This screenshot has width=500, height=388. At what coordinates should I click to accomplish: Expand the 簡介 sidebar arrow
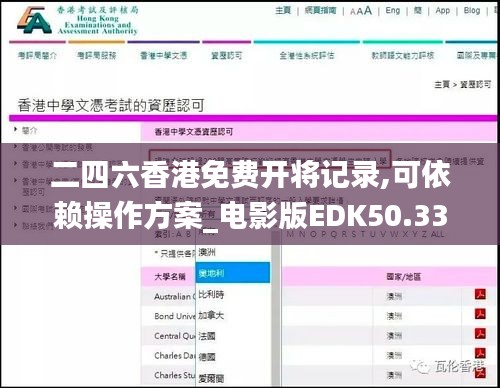coord(15,129)
